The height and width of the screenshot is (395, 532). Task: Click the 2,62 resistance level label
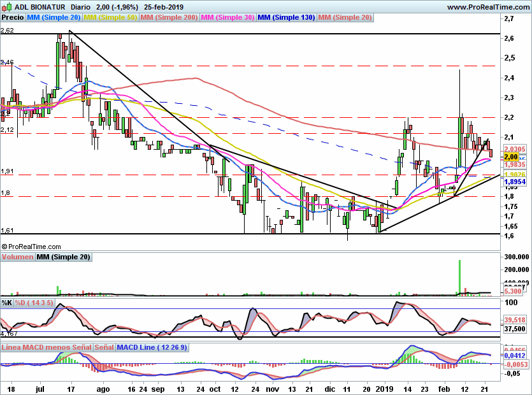pyautogui.click(x=7, y=30)
